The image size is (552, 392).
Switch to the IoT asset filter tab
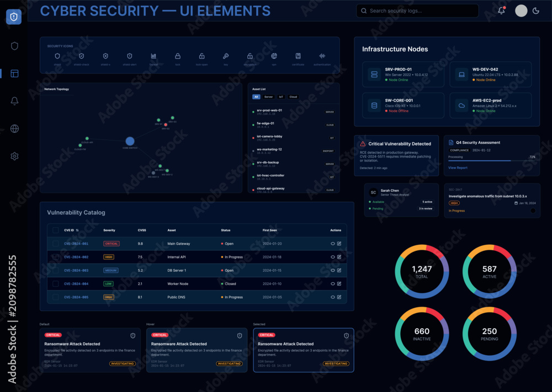281,96
